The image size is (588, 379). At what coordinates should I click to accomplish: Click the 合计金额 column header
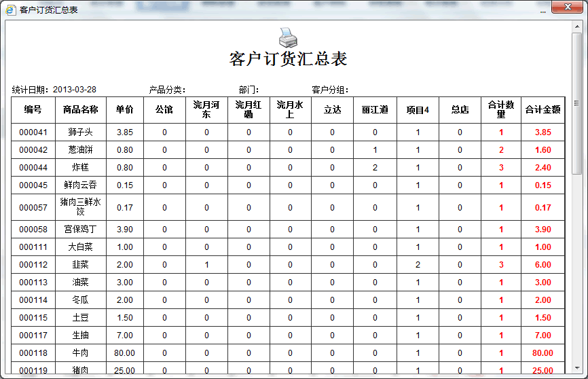[x=543, y=109]
